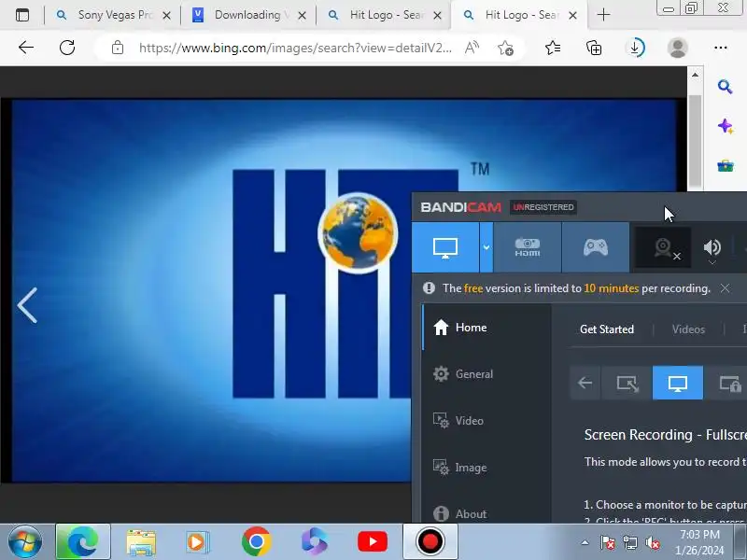Open Copilot app from taskbar
747x560 pixels.
pyautogui.click(x=315, y=542)
